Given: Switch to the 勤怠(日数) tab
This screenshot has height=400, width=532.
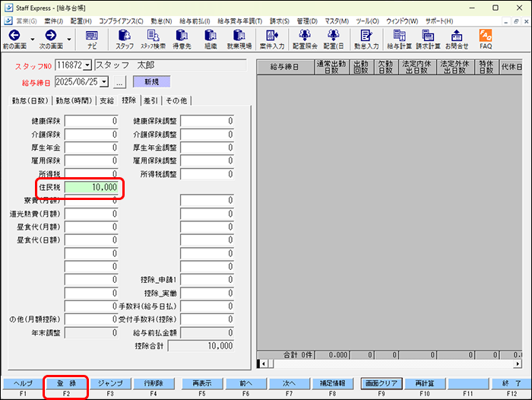Looking at the screenshot, I should click(30, 100).
